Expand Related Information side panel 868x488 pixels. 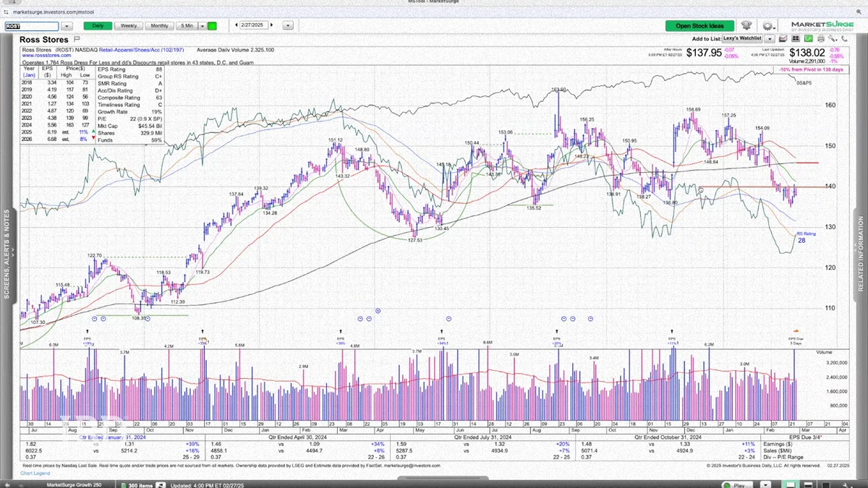tap(861, 254)
